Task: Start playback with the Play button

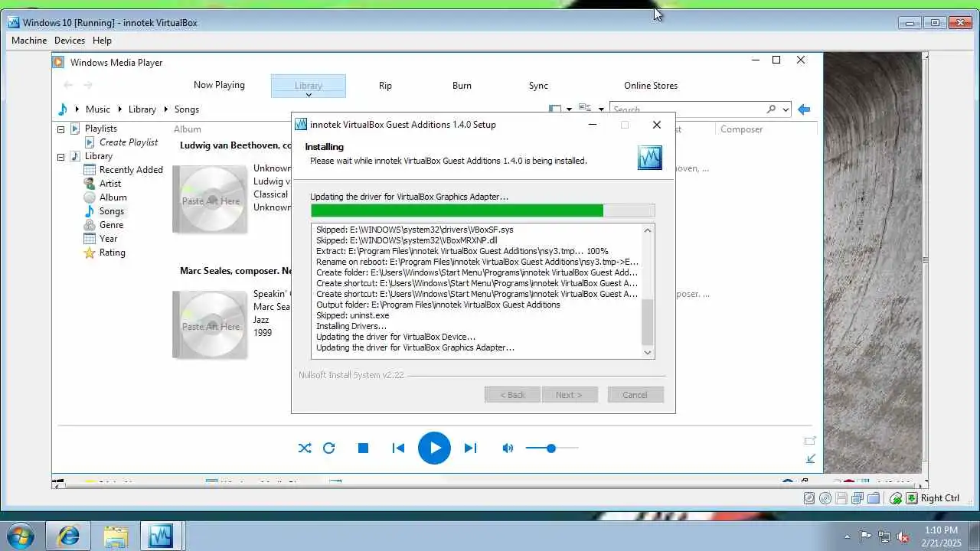Action: click(x=434, y=448)
